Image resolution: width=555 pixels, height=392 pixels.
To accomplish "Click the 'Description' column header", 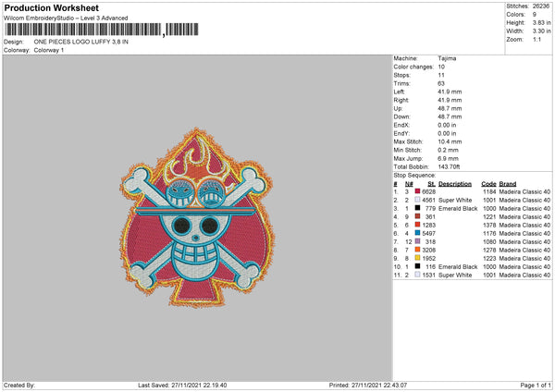I will pyautogui.click(x=455, y=184).
